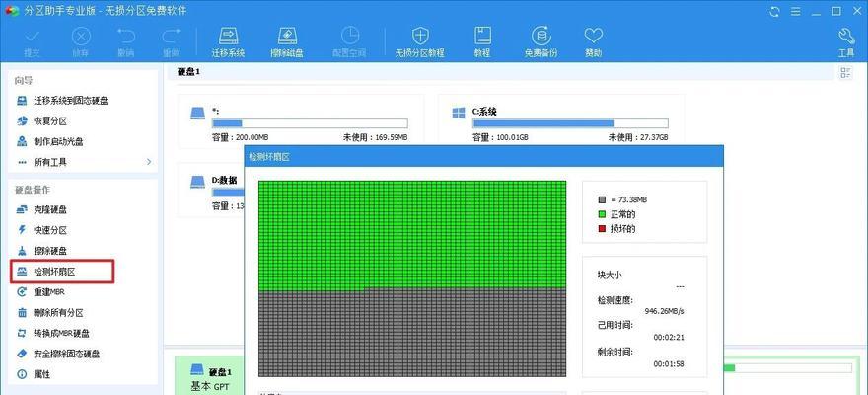The width and height of the screenshot is (868, 395).
Task: Select the *: 200.00MB partition card
Action: 301,120
